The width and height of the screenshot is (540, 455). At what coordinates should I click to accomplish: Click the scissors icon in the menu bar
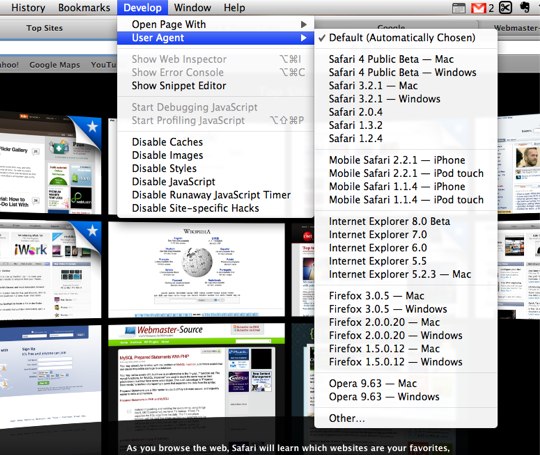point(506,8)
